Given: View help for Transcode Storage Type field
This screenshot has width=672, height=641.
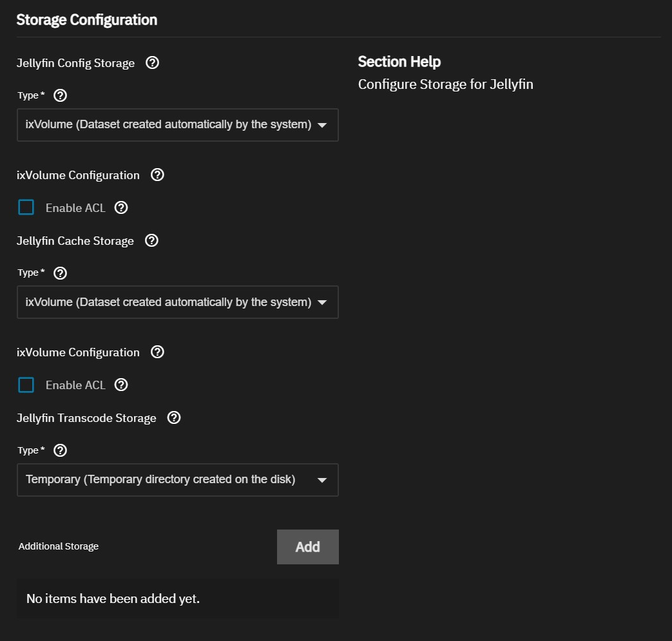Looking at the screenshot, I should click(60, 450).
